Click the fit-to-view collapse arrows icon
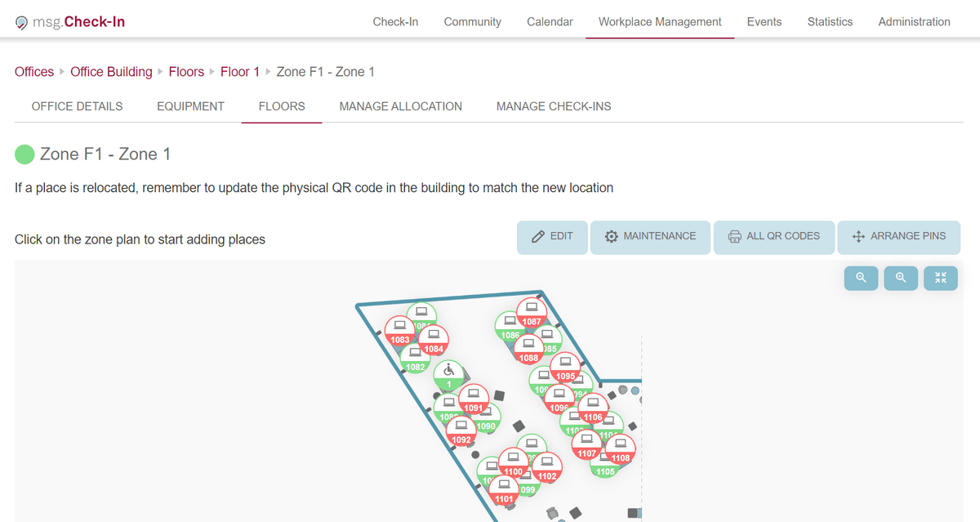 coord(941,278)
